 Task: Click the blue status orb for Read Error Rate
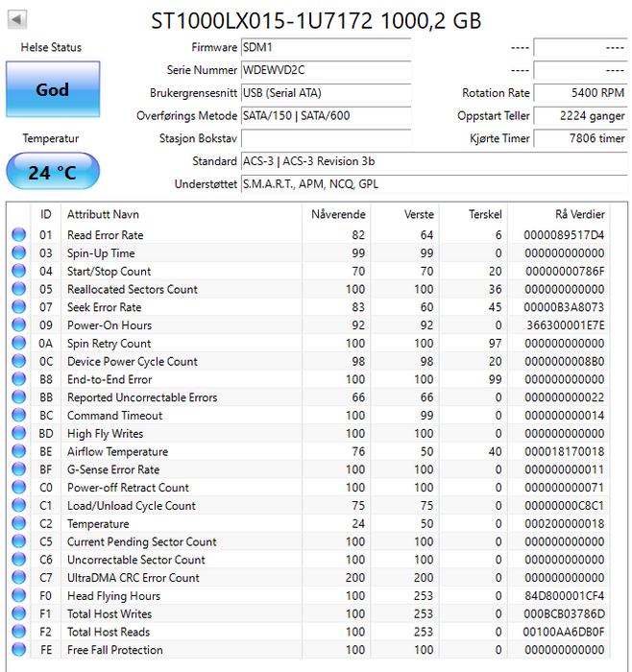click(x=19, y=235)
